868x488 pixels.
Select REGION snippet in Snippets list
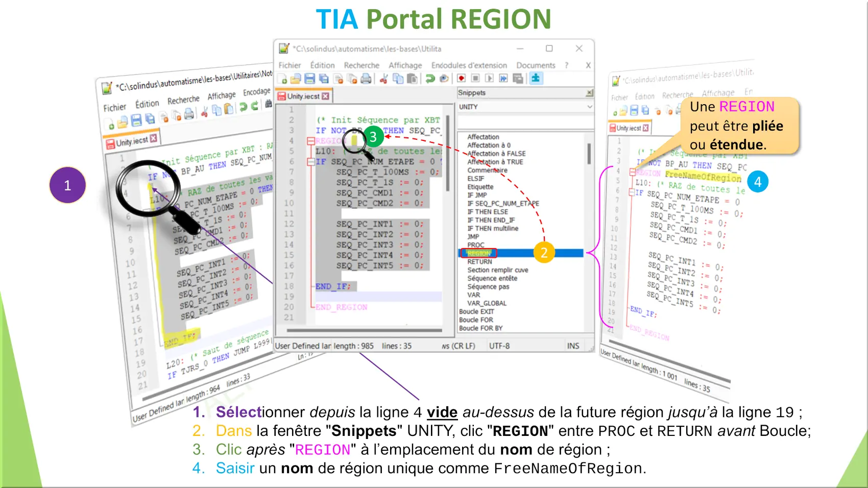(521, 253)
